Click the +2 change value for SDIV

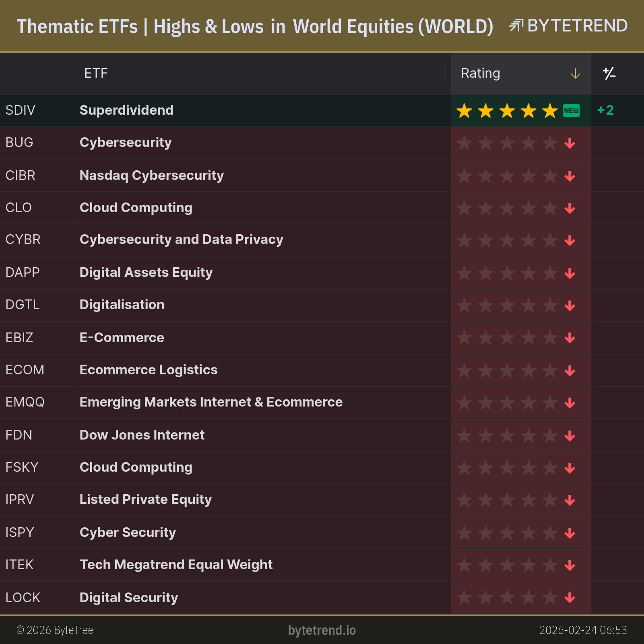[x=605, y=110]
